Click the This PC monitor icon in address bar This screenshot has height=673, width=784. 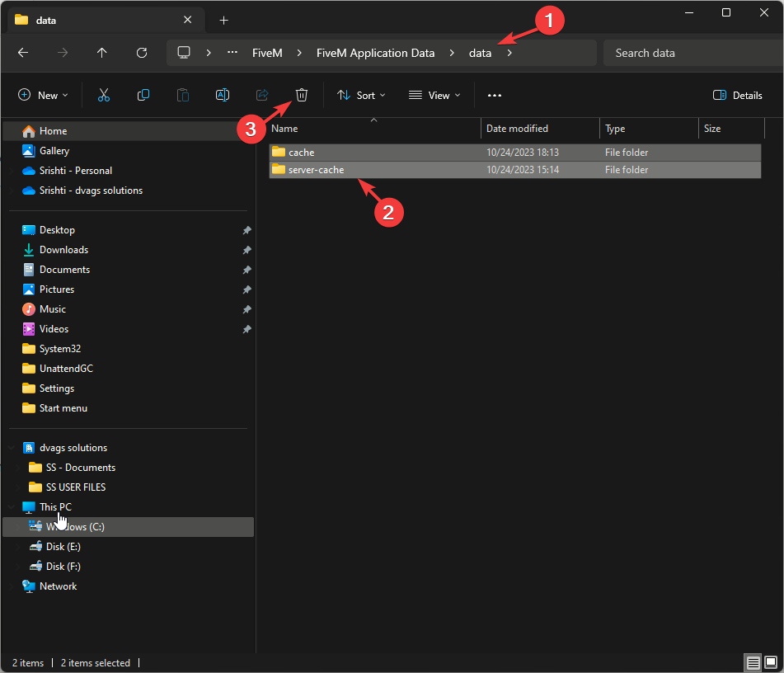(x=184, y=53)
